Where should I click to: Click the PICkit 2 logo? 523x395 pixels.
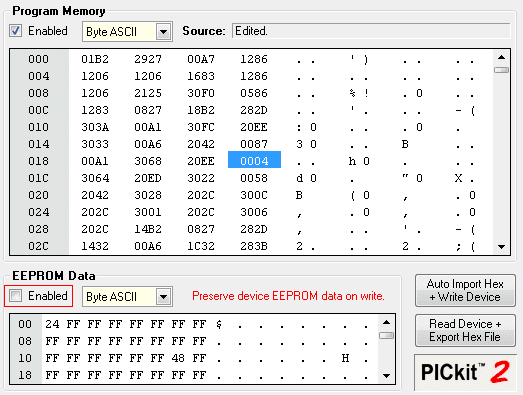pos(465,372)
